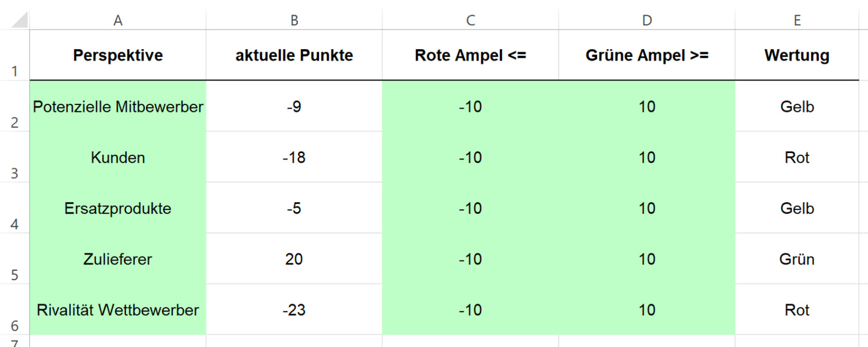Select column header A
This screenshot has width=868, height=347.
click(x=118, y=19)
